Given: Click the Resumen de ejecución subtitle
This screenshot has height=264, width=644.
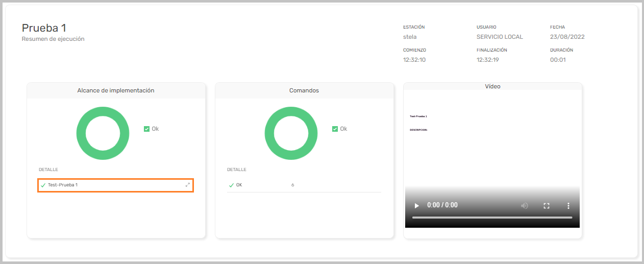Looking at the screenshot, I should coord(53,39).
